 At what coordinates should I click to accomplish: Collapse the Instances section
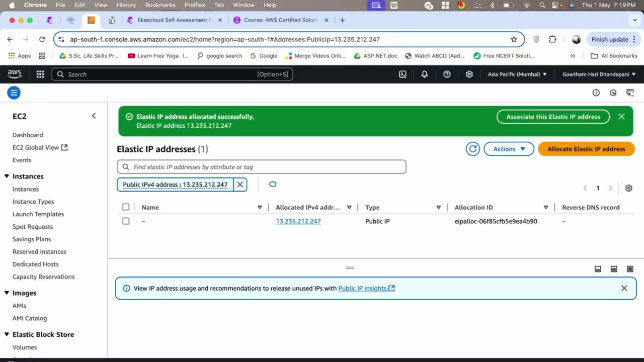(x=7, y=176)
